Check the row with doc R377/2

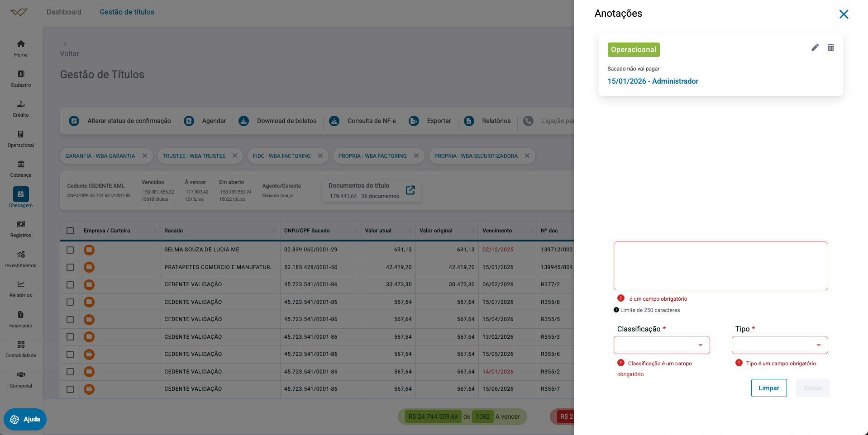click(x=70, y=285)
